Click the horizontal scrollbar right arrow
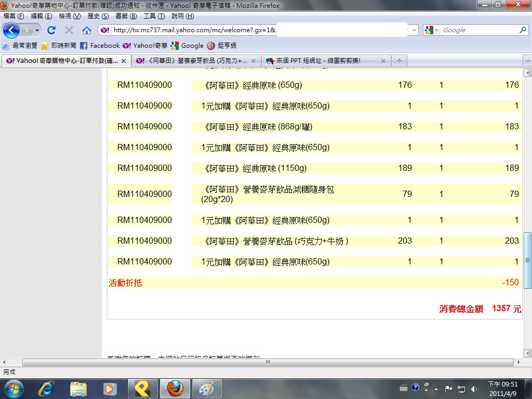 tap(518, 362)
